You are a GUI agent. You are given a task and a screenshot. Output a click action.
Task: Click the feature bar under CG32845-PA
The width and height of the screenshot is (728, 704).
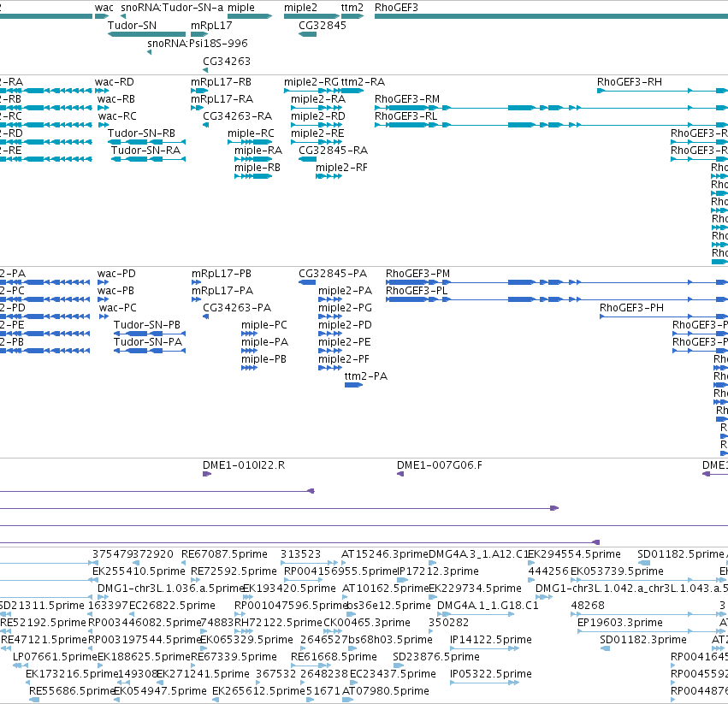pos(307,282)
